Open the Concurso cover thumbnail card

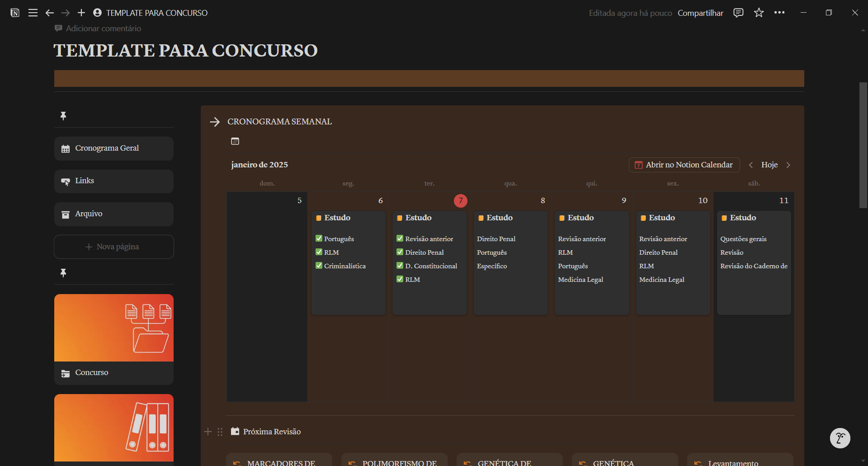click(x=114, y=328)
